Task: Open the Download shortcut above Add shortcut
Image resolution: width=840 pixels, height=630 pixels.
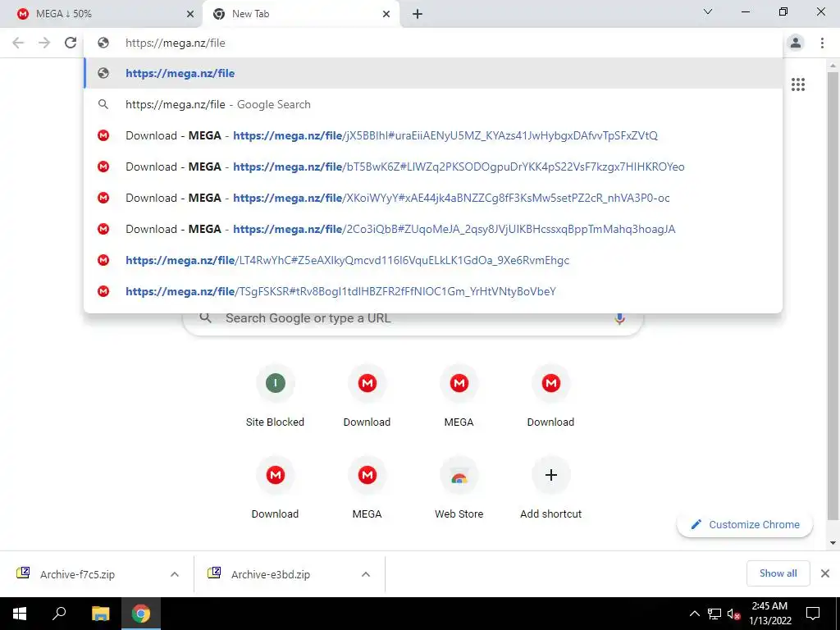Action: [550, 396]
